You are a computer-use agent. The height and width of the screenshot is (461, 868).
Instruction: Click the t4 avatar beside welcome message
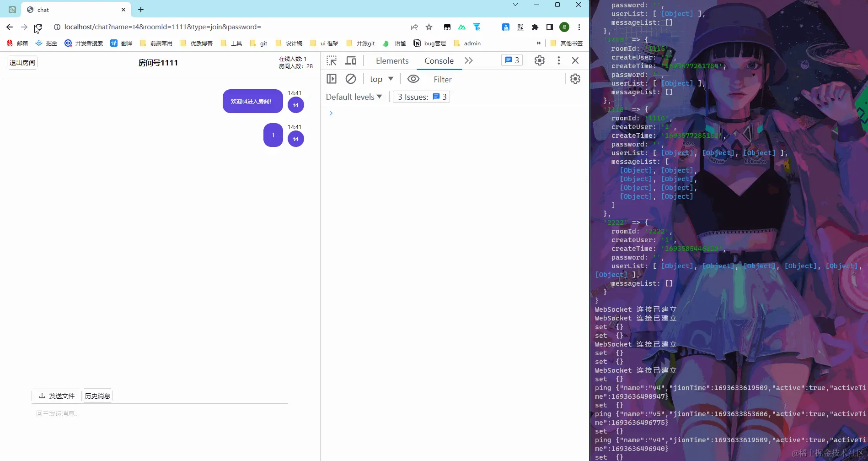pyautogui.click(x=296, y=105)
